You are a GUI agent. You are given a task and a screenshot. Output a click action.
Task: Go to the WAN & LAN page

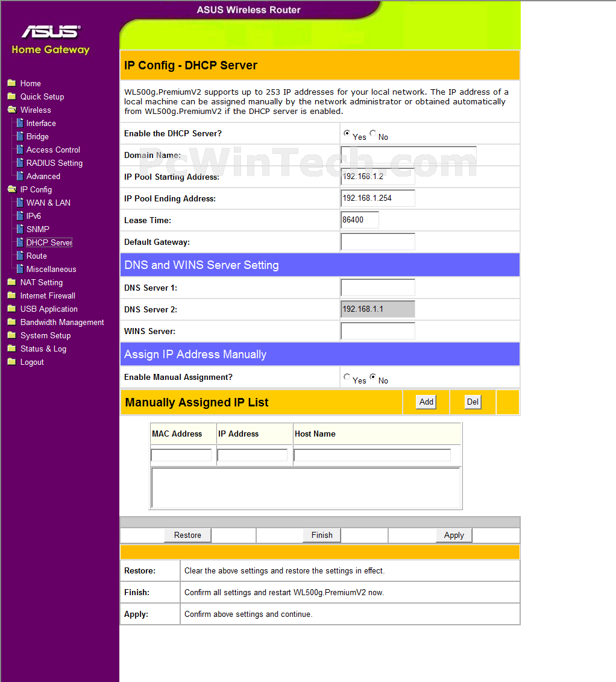pyautogui.click(x=48, y=203)
